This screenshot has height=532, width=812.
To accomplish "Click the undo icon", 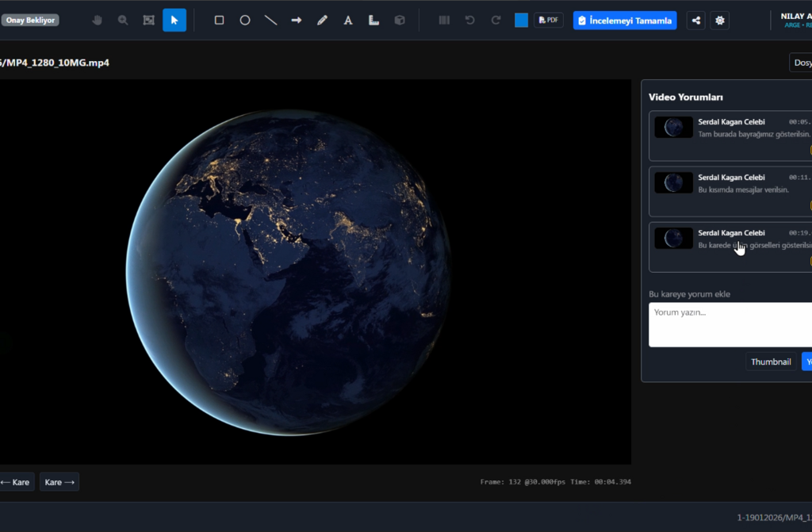I will (470, 20).
